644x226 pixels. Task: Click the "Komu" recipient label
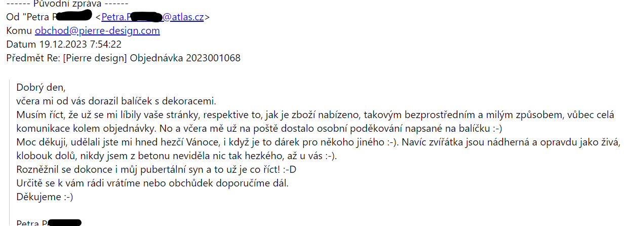coord(19,30)
